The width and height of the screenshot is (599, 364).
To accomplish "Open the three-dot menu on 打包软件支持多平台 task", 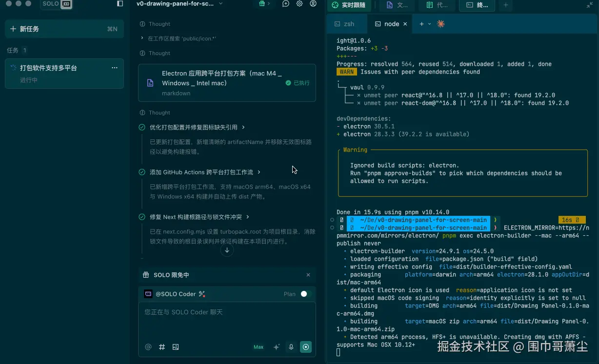I will click(115, 68).
